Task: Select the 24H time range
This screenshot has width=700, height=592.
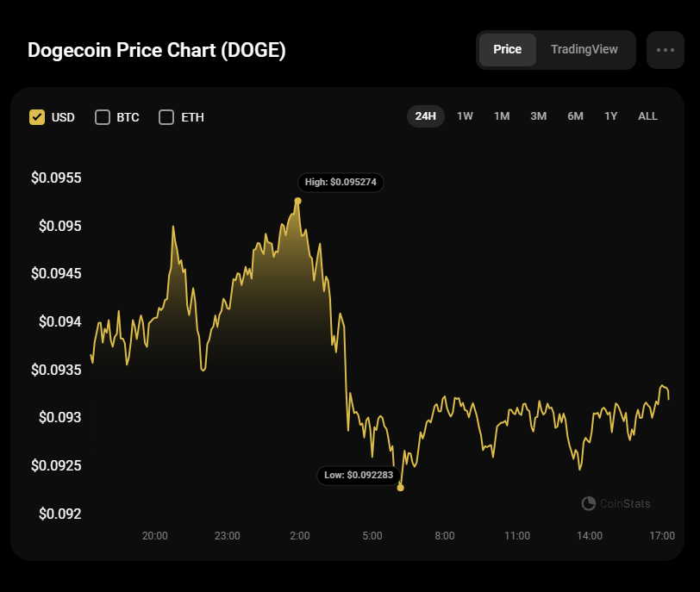Action: tap(426, 116)
